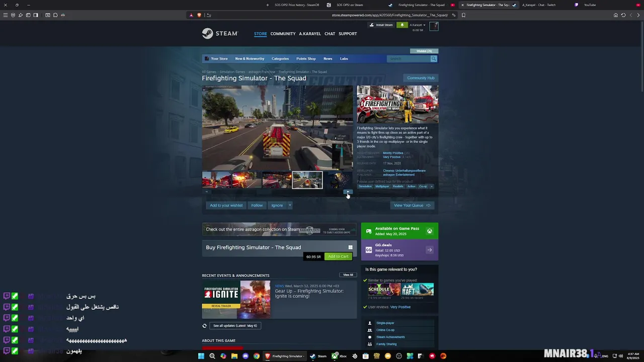Click the Family Sharing feature icon

370,344
